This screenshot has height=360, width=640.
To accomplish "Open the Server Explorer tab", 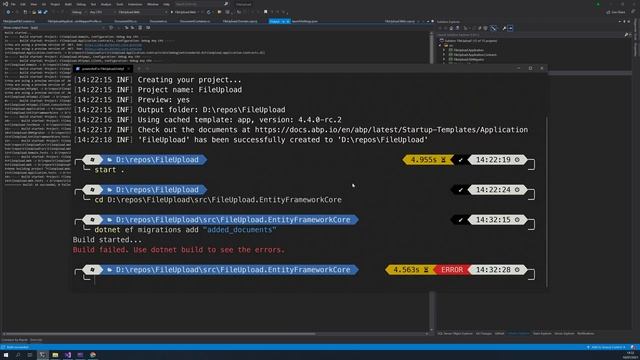I will coord(564,333).
